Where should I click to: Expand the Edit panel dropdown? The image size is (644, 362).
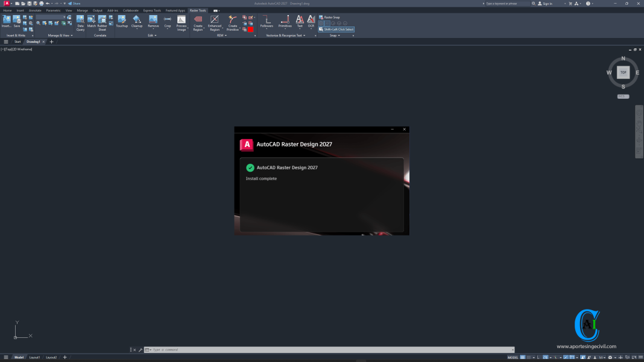tap(152, 36)
